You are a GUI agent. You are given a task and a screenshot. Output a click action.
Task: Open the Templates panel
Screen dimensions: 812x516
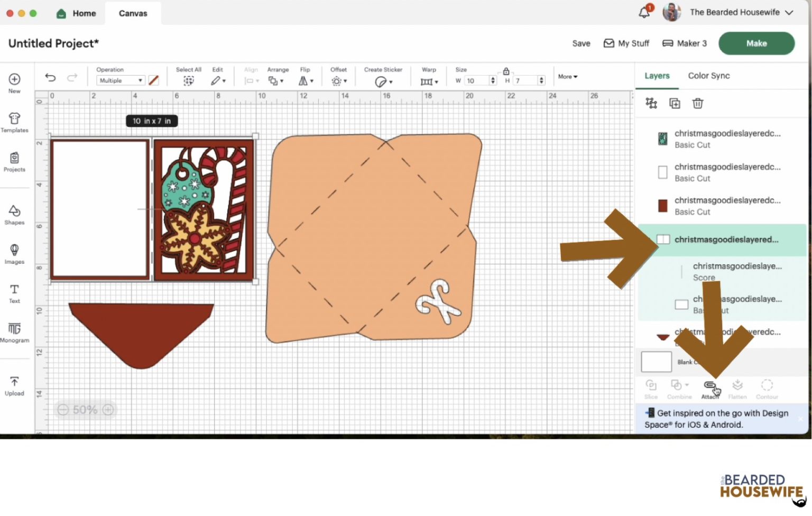pos(14,122)
